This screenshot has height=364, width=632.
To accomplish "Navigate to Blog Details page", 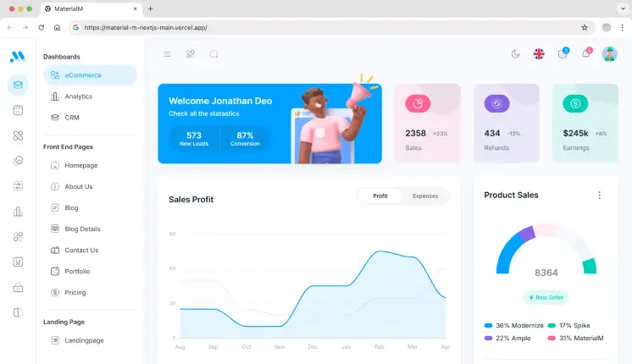I will point(82,229).
